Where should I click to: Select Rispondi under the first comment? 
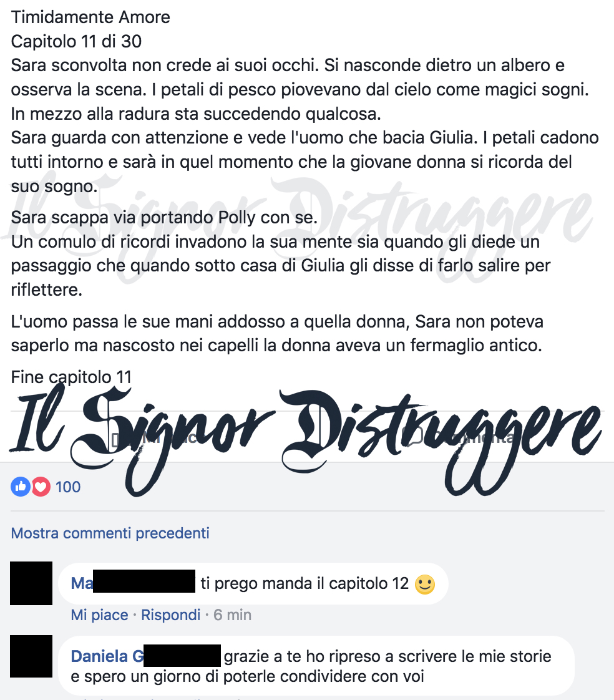click(x=170, y=615)
